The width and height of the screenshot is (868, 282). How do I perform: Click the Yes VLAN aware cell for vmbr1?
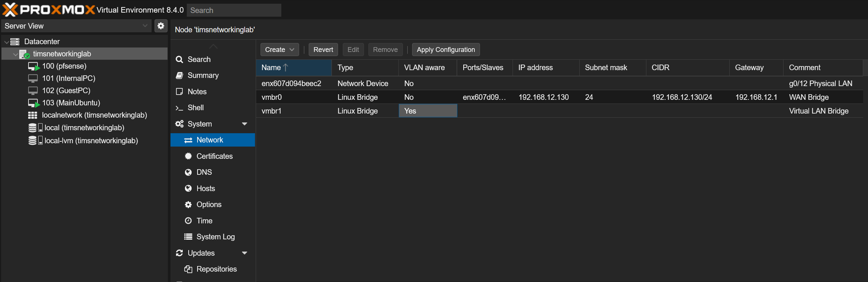[428, 111]
